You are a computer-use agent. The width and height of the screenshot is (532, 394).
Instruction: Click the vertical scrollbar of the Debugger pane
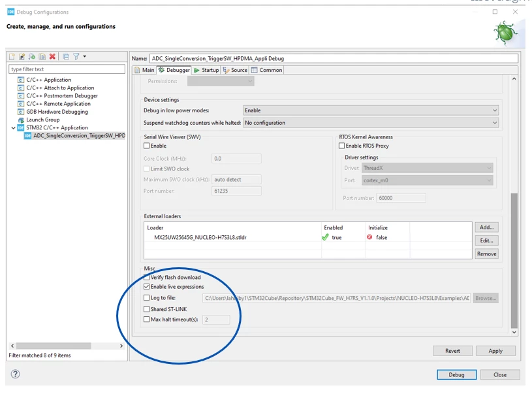click(x=514, y=260)
